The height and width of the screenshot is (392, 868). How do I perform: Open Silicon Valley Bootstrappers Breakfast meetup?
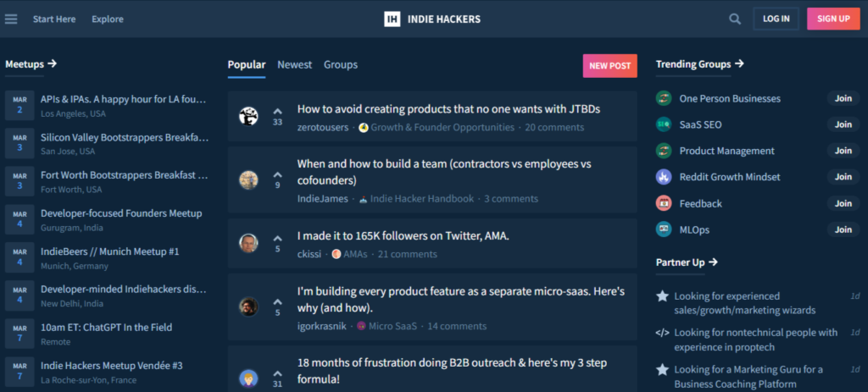click(125, 137)
